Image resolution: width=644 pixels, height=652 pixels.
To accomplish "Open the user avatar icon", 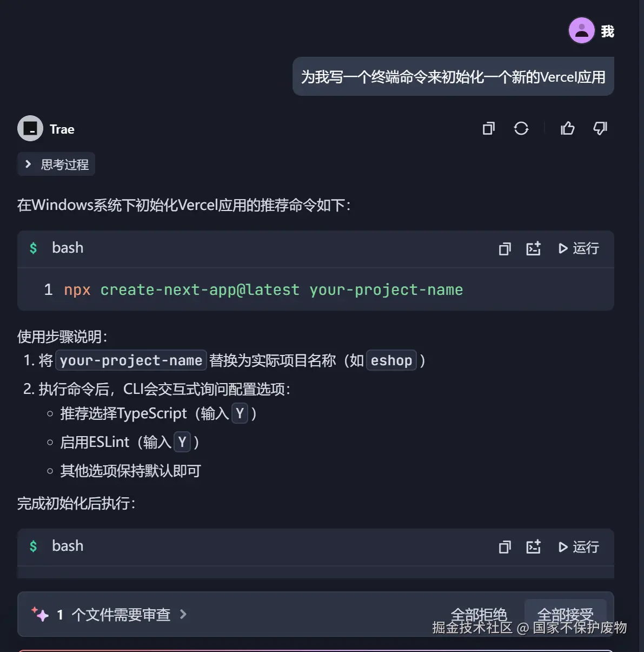I will (x=581, y=31).
